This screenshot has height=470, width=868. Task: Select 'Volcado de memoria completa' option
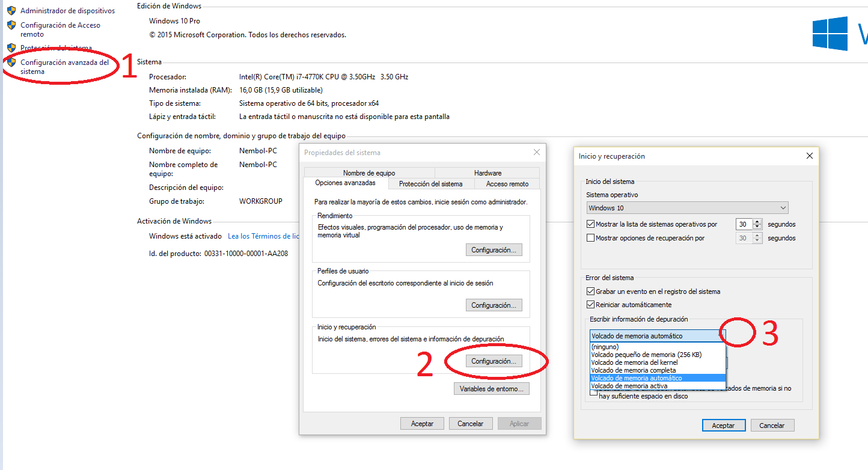pos(658,370)
